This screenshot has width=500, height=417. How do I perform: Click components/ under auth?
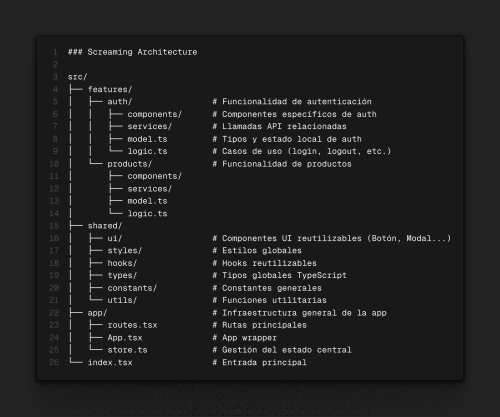[x=155, y=114]
